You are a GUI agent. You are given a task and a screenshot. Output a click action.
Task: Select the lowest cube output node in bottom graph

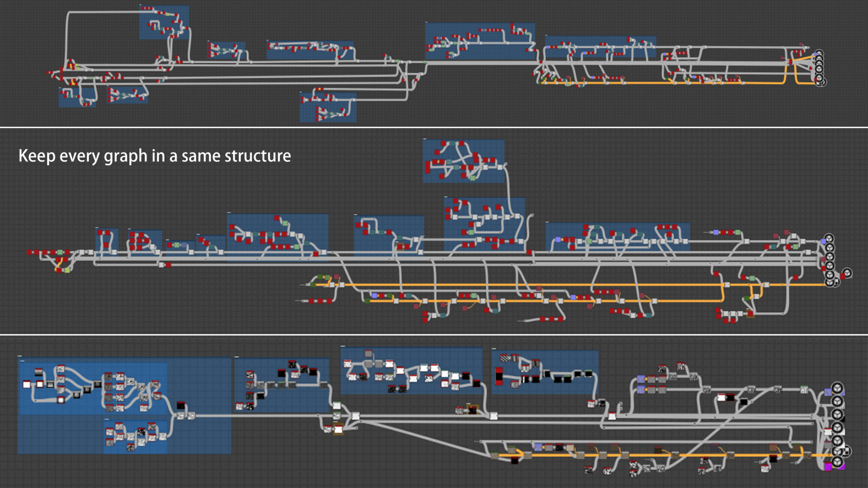837,462
